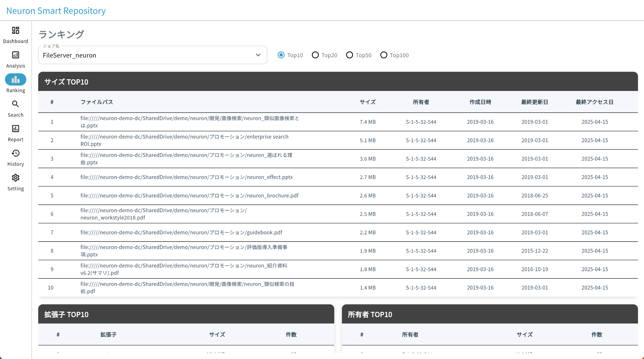Screen dimensions: 644x359
Task: Click the neuron_brochure.pdf file path
Action: coord(189,196)
